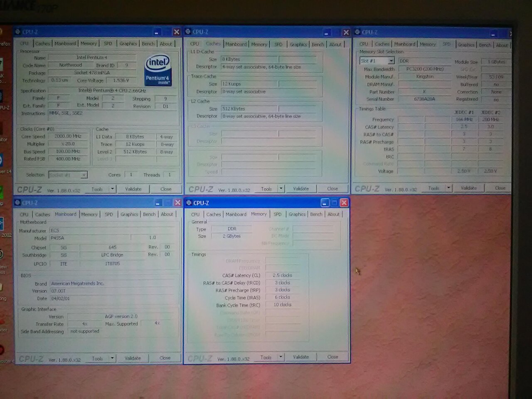
Task: Select the Bench tab in the SPD window
Action: click(x=485, y=45)
